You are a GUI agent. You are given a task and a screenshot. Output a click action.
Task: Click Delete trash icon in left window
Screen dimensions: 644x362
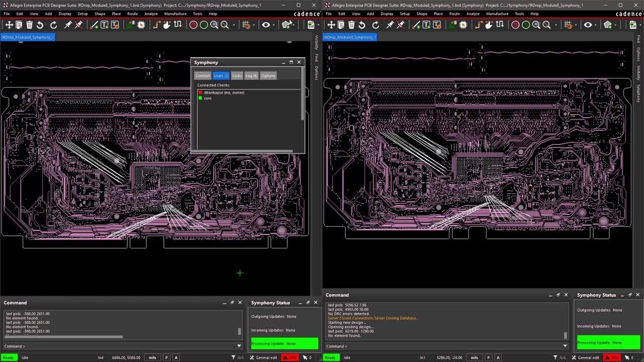click(x=29, y=25)
